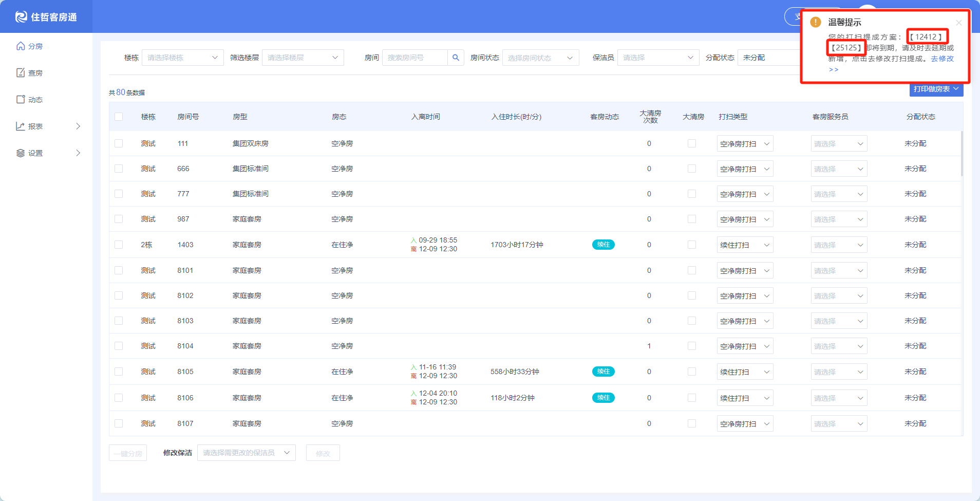This screenshot has width=980, height=501.
Task: Toggle 大清房 checkbox for room 8104
Action: 692,346
